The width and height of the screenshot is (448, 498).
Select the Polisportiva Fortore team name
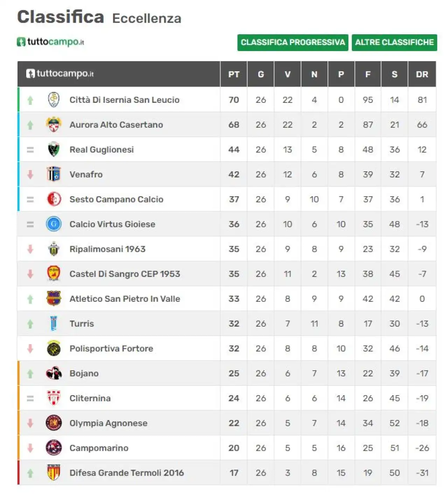111,348
